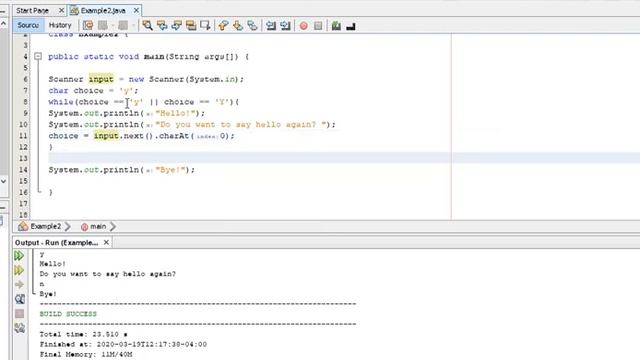This screenshot has height=360, width=640.
Task: Click 'Final Memory: 11M/40M' output line
Action: pos(86,355)
